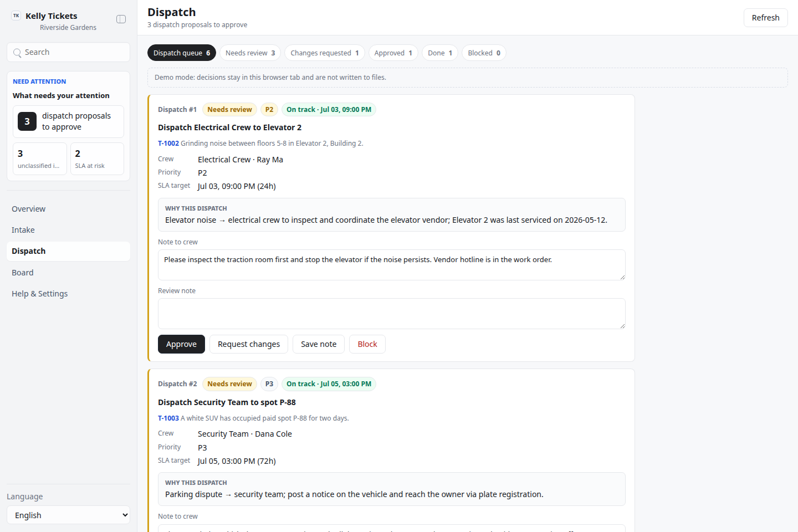Click Why this dispatch box for Elevator noise
The height and width of the screenshot is (532, 798).
click(392, 215)
